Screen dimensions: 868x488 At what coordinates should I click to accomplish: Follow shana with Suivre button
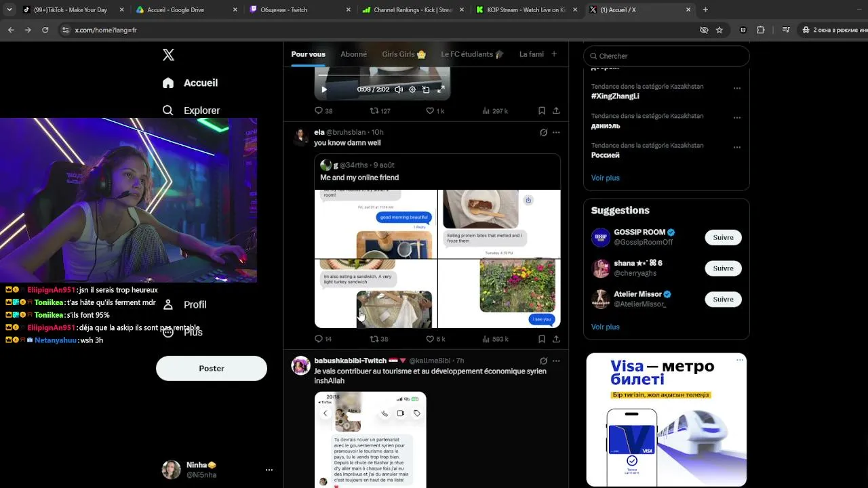723,268
